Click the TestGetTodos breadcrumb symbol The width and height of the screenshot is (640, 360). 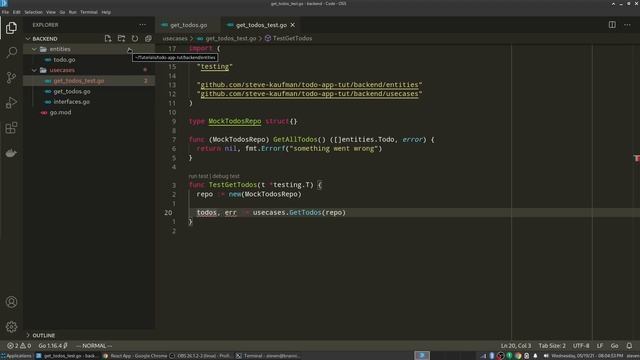tap(292, 38)
